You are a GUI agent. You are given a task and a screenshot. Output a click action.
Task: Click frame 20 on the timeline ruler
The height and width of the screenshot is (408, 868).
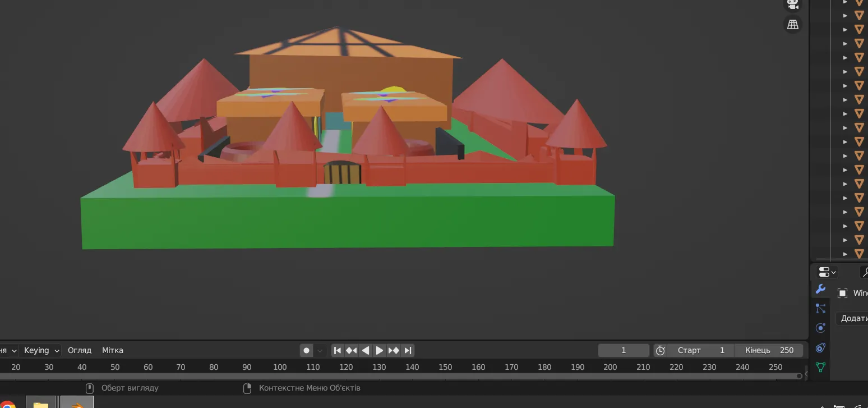[x=16, y=367]
